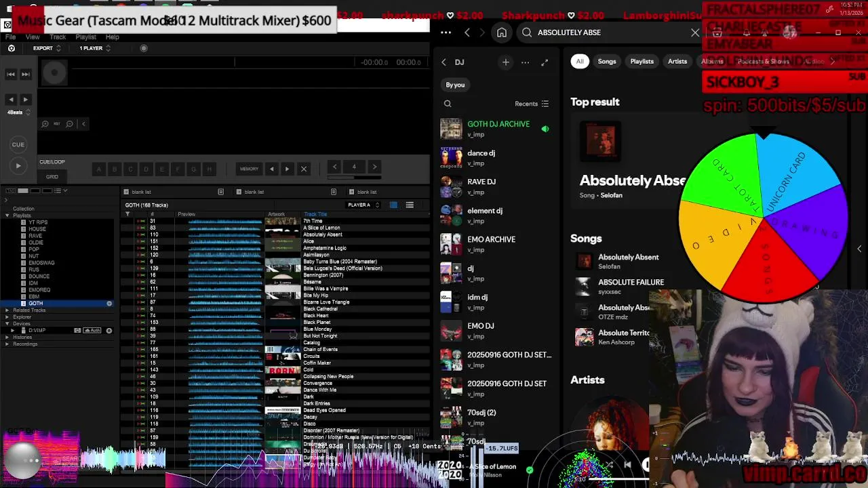Sort by Track Title column header

(315, 214)
